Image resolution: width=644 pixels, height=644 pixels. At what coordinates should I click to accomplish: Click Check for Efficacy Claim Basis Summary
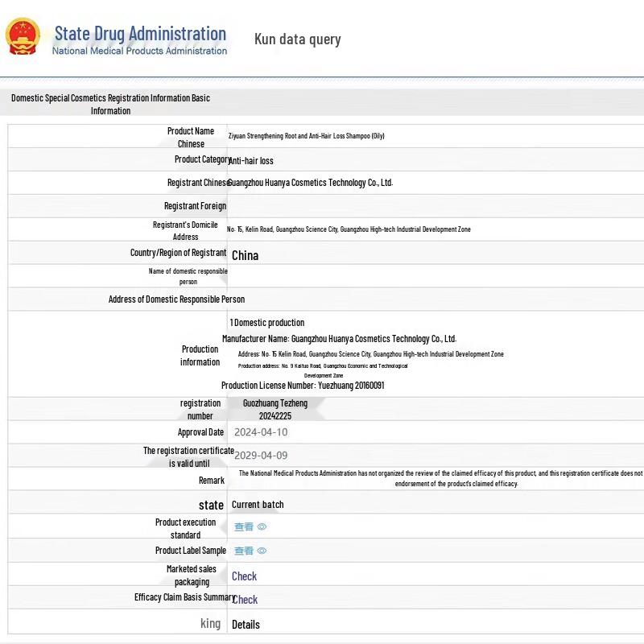[x=246, y=600]
